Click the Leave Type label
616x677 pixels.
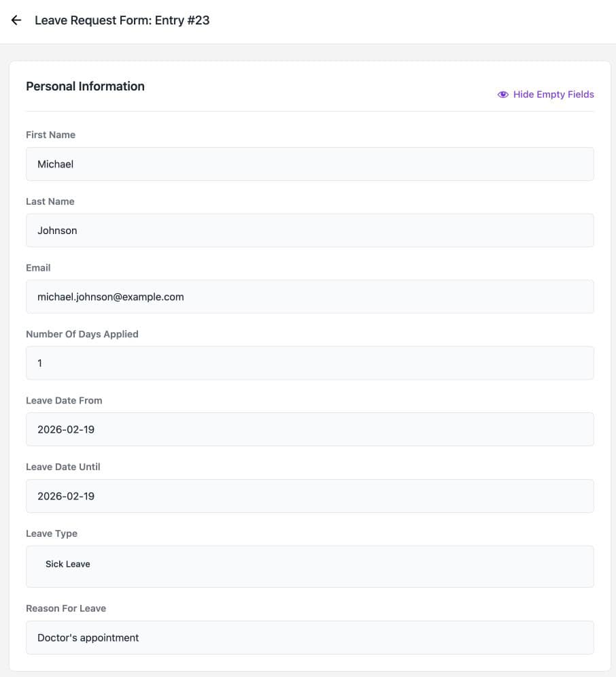52,533
